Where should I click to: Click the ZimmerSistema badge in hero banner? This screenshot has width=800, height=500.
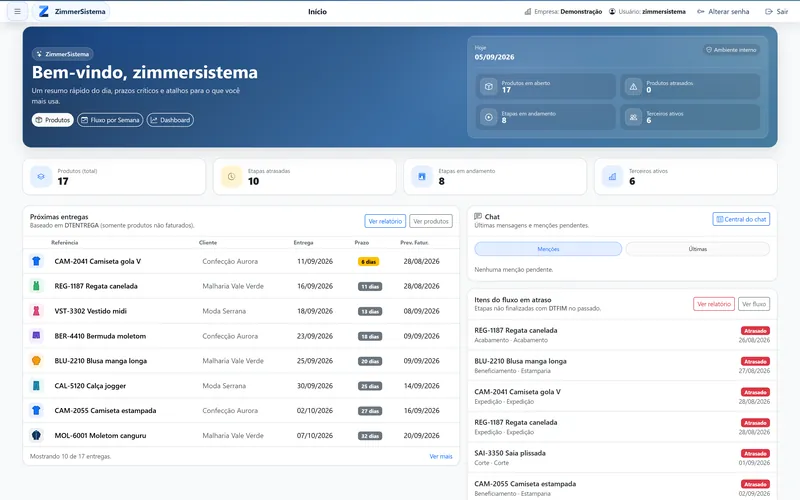(63, 54)
